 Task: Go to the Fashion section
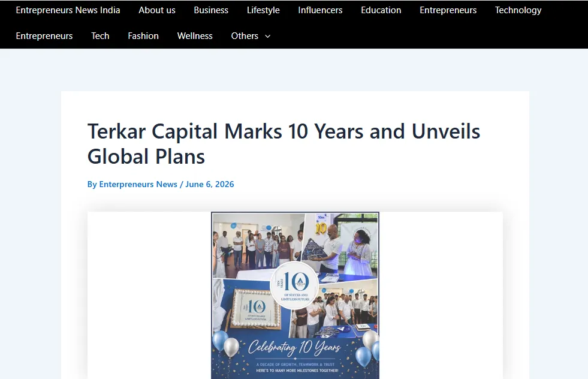pos(143,36)
